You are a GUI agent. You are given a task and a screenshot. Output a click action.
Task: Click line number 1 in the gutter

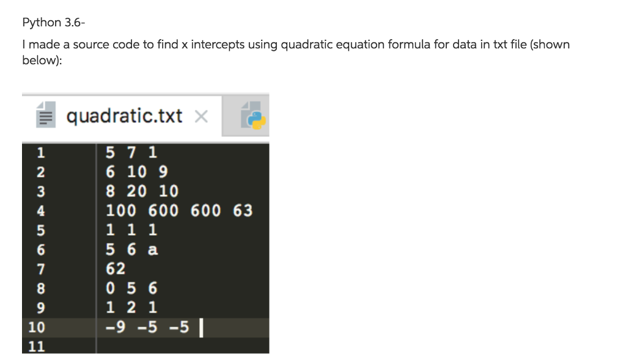click(42, 152)
